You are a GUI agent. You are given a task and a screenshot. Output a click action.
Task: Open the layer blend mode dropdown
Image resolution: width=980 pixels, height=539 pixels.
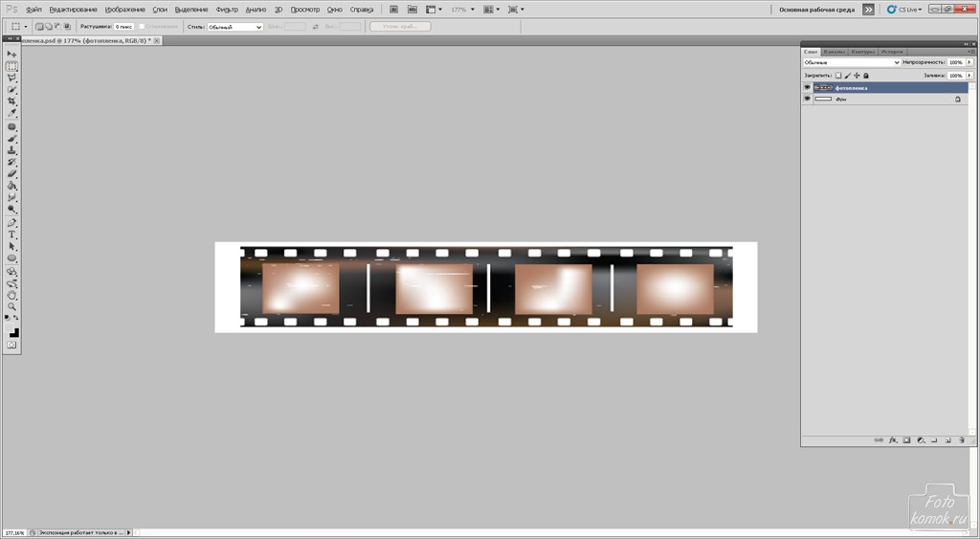(851, 62)
